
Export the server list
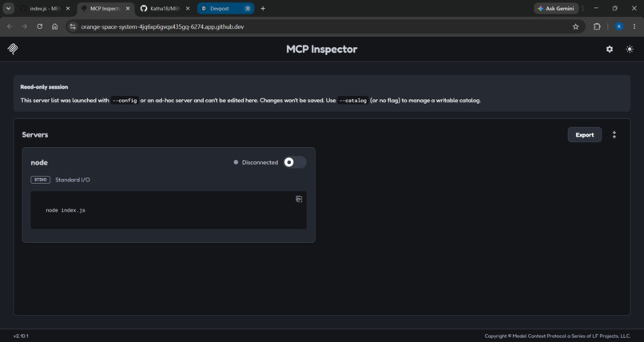(584, 135)
